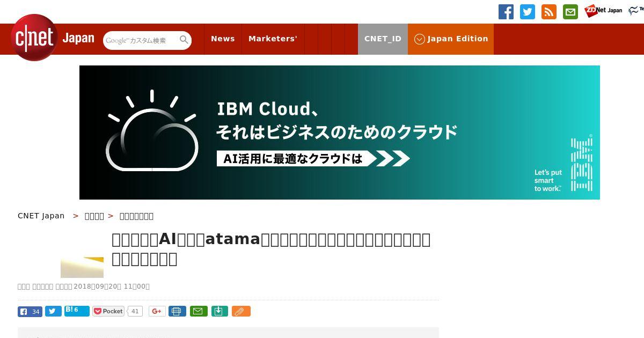Click the search magnifier icon
This screenshot has height=338, width=644.
pyautogui.click(x=184, y=40)
